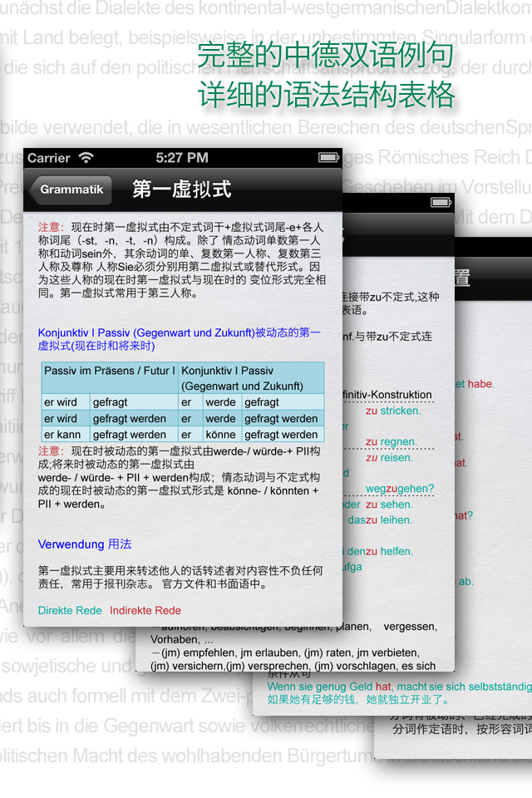This screenshot has width=532, height=798.
Task: Tap the red Indirekte Rede label
Action: (x=145, y=610)
